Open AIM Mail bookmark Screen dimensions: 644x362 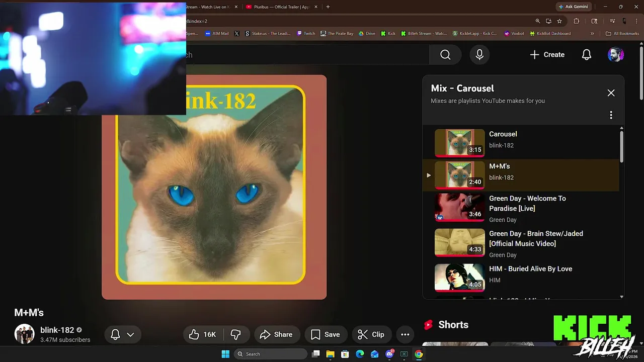217,34
